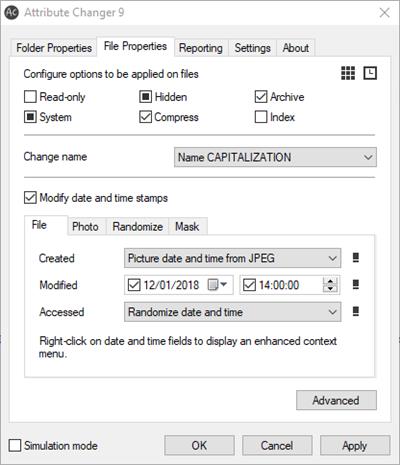Click the small icon beside the Created row
The image size is (400, 465).
pos(356,258)
